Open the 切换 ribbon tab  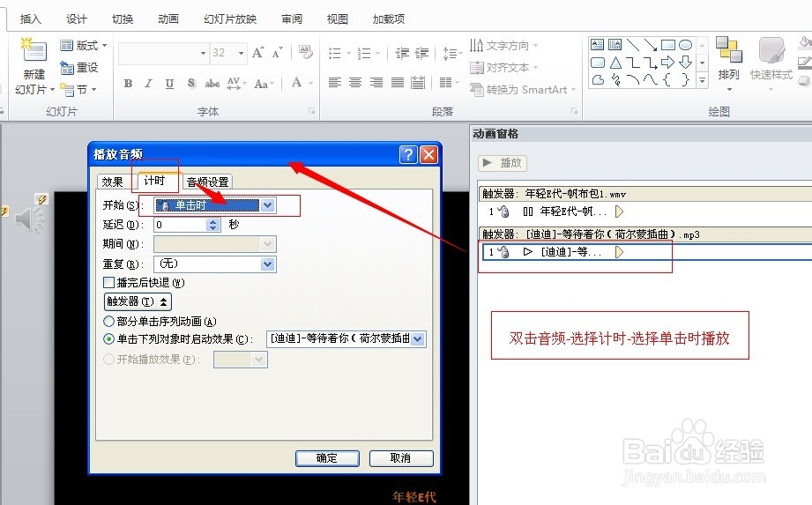123,19
